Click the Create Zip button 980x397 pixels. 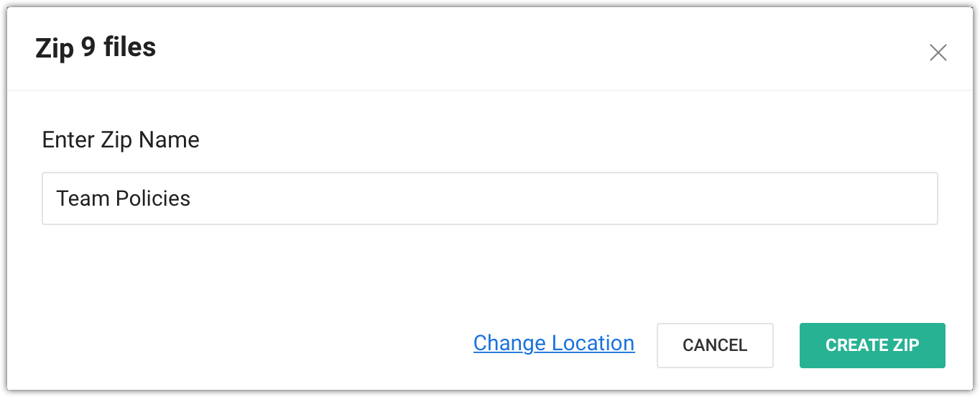tap(872, 345)
